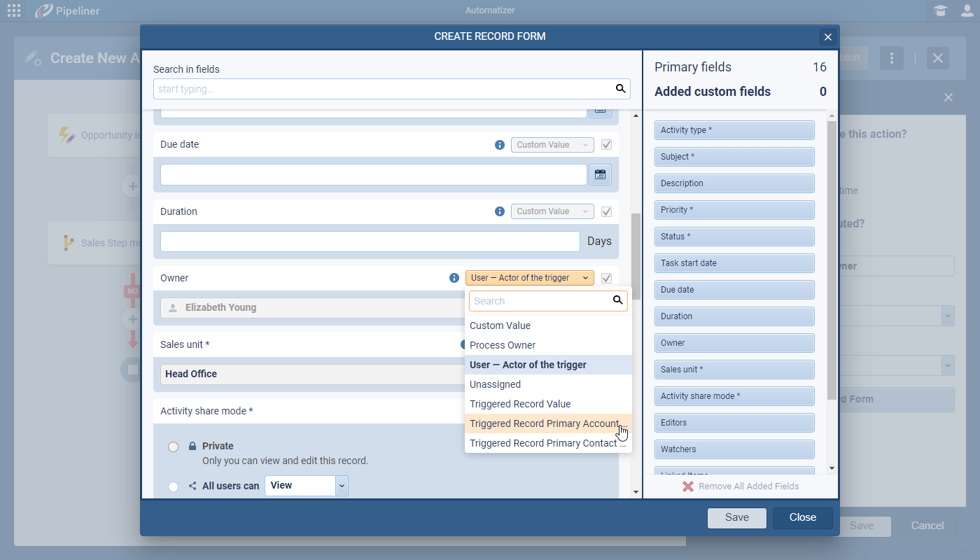Viewport: 980px width, 560px height.
Task: Choose Process Owner from the dropdown list
Action: 503,344
